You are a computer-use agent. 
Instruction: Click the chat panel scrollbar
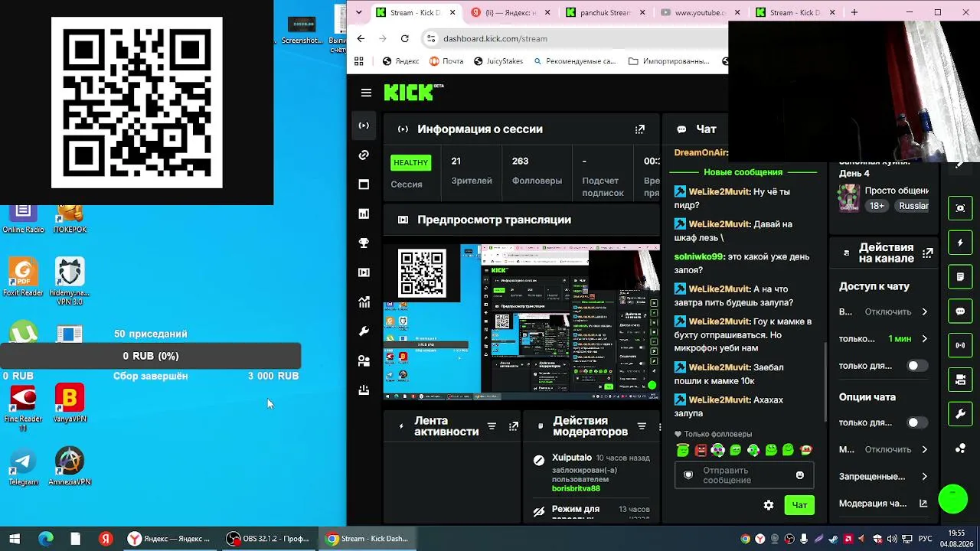click(825, 381)
